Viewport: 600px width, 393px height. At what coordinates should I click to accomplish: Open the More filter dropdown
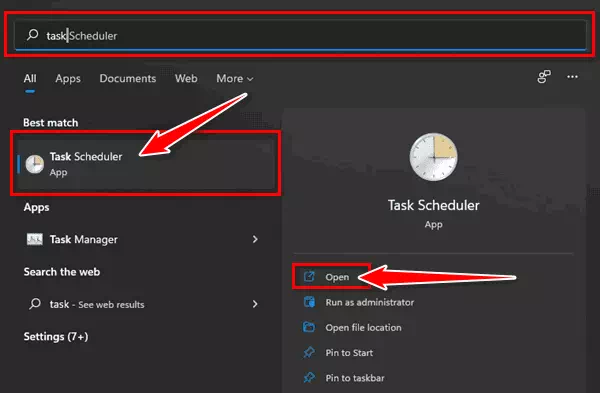235,78
